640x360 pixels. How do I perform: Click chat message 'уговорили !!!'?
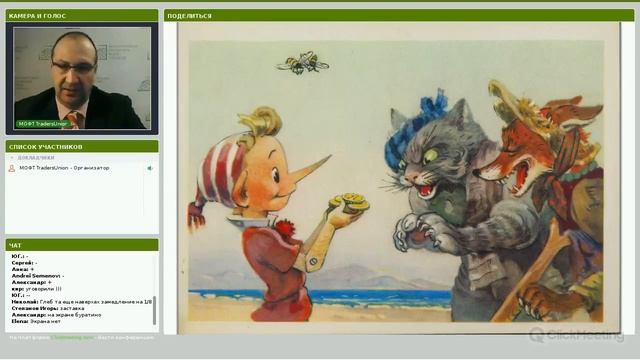(x=36, y=289)
